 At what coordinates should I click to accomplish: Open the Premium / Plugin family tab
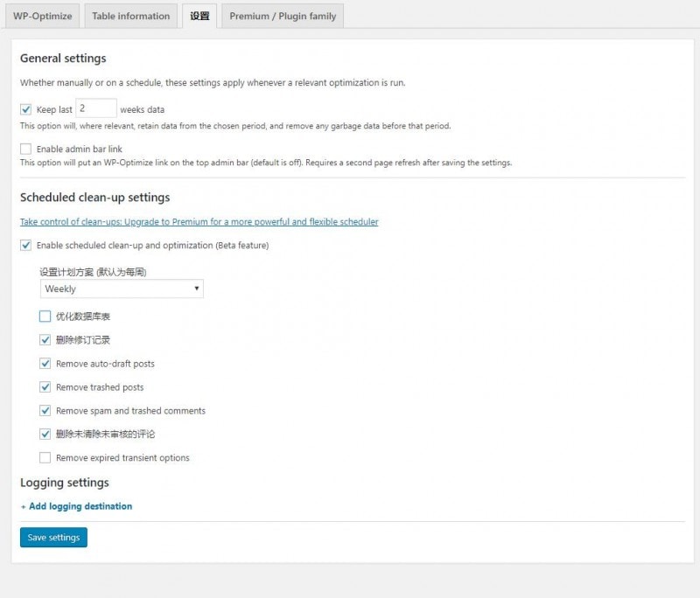(x=283, y=16)
